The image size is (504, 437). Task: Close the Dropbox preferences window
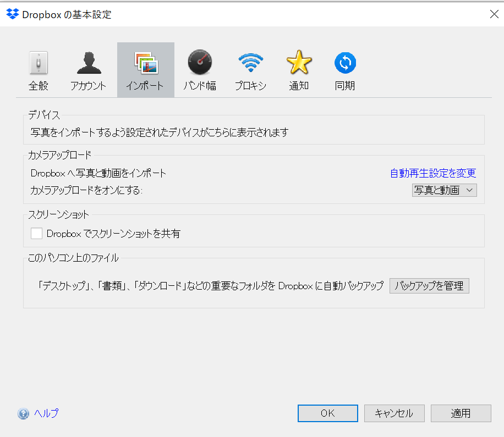click(x=494, y=14)
